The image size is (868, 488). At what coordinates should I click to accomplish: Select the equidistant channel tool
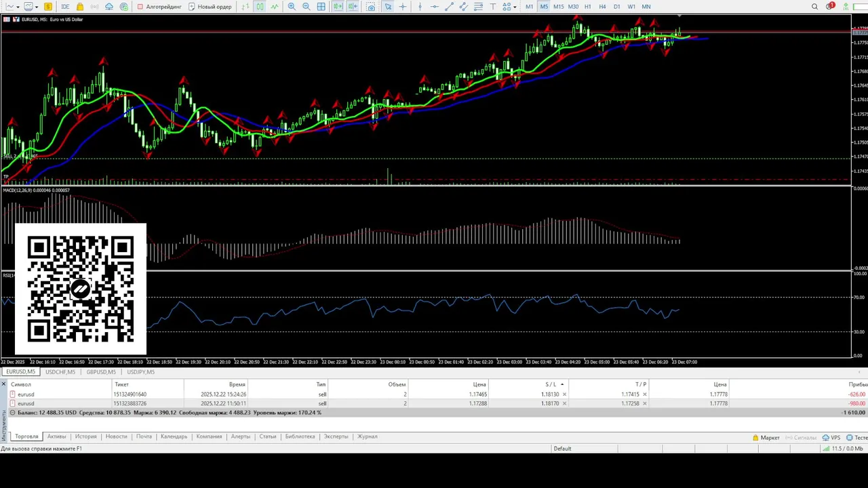point(464,7)
